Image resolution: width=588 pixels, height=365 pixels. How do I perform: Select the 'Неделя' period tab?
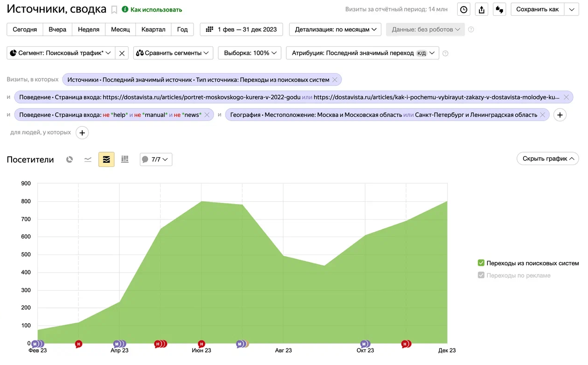pyautogui.click(x=89, y=29)
